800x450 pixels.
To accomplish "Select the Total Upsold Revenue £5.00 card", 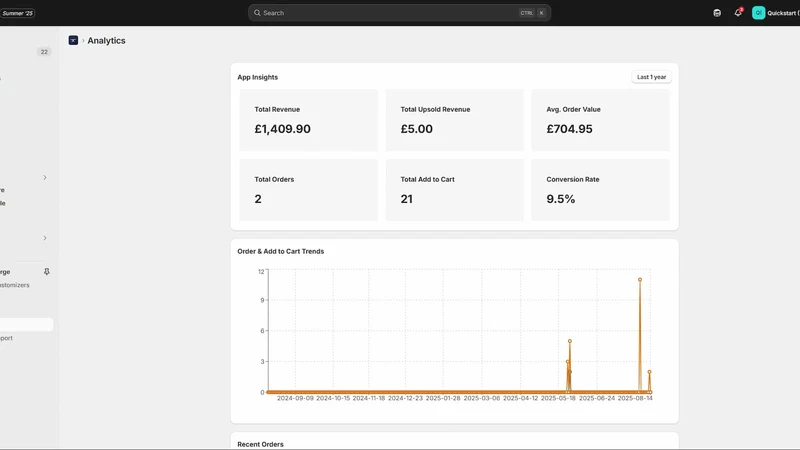I will point(455,120).
